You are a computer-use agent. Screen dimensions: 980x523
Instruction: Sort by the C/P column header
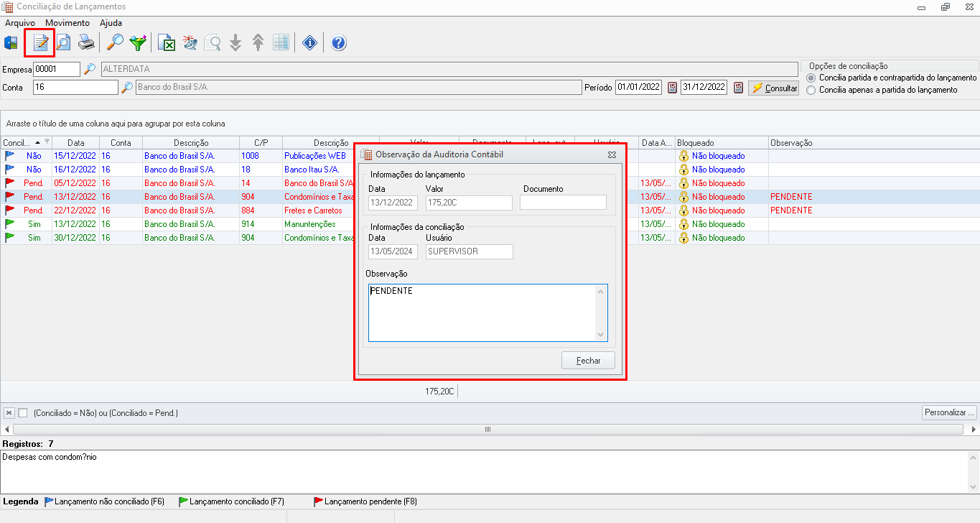pyautogui.click(x=261, y=143)
